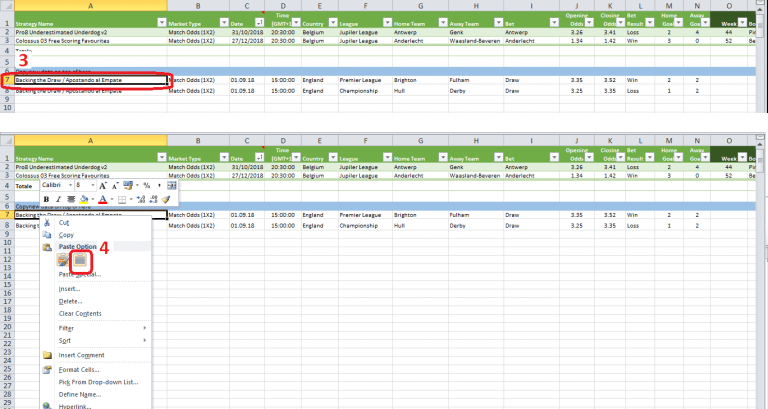Click the Paste Values icon highlighted in red
The height and width of the screenshot is (409, 768).
[x=82, y=260]
